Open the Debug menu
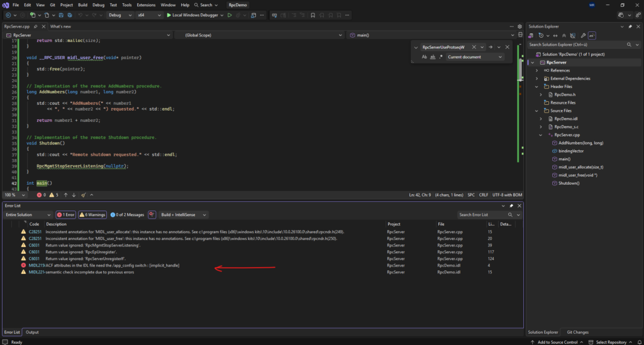Viewport: 644px width, 345px height. point(98,5)
